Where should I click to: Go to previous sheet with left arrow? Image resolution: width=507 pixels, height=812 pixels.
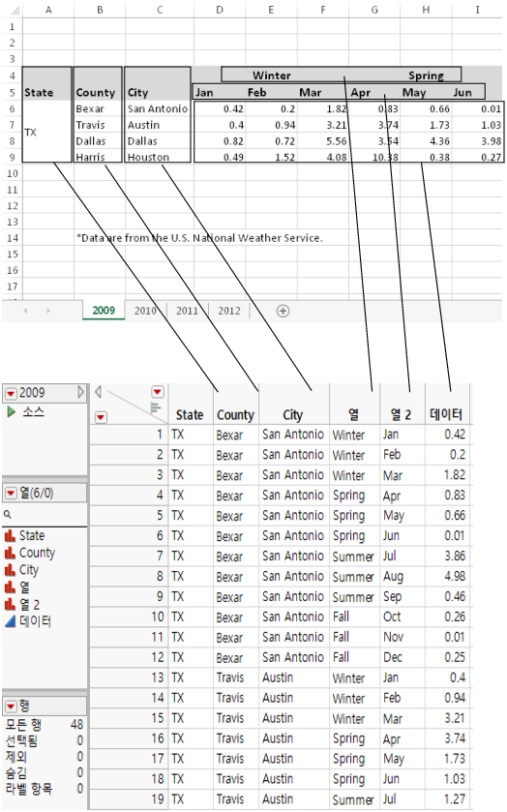point(25,311)
